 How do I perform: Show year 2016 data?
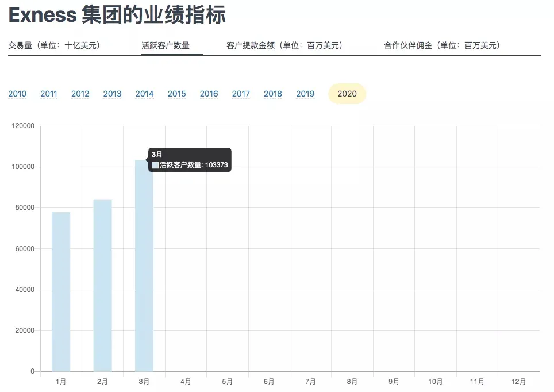click(x=209, y=94)
